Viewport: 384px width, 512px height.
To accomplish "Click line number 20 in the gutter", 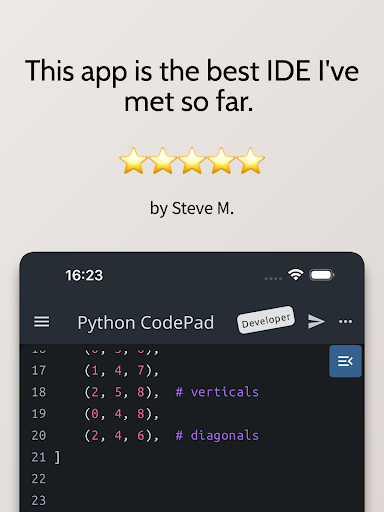I will pyautogui.click(x=39, y=435).
